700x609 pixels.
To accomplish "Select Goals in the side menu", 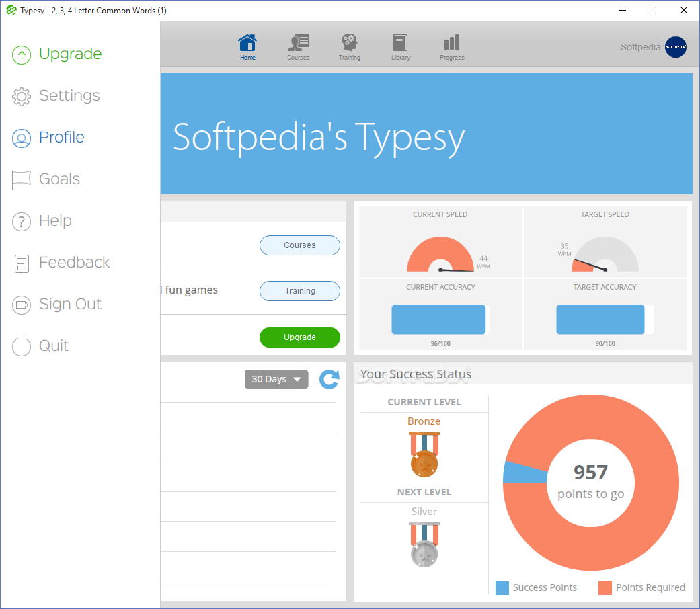I will click(59, 179).
